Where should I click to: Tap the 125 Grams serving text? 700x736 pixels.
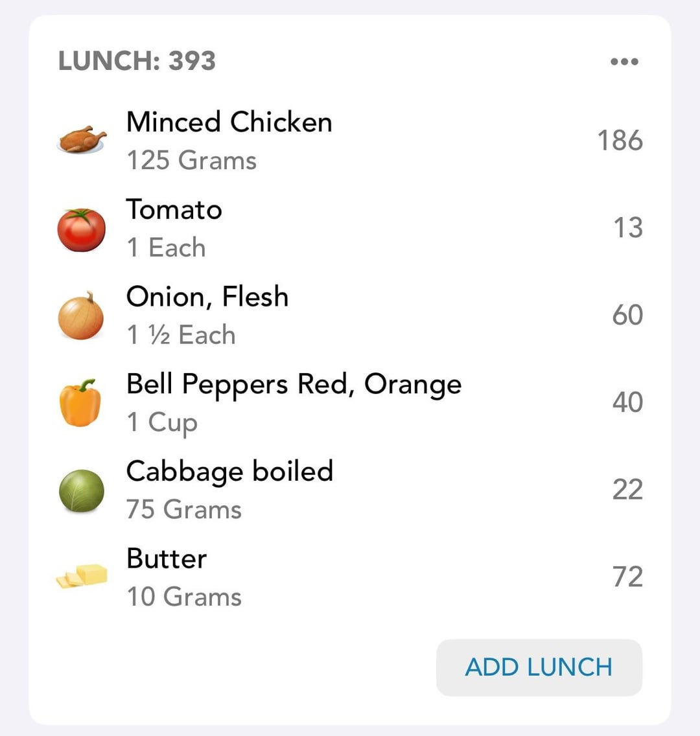(x=192, y=160)
